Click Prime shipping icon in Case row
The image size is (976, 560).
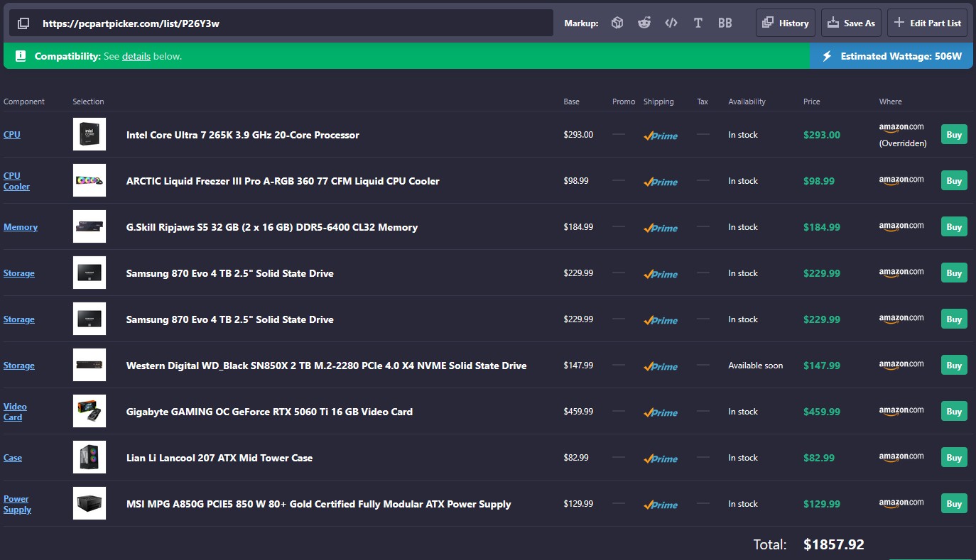[661, 459]
